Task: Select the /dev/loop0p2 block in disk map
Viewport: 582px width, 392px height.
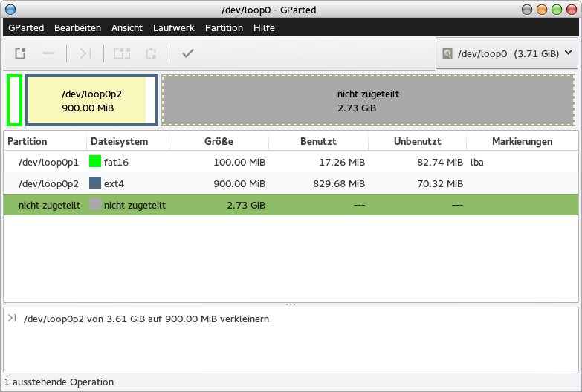Action: (x=91, y=100)
